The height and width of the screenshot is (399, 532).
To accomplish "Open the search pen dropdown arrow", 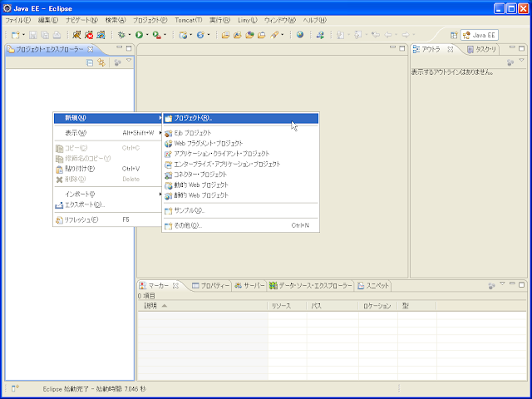I will click(x=283, y=35).
